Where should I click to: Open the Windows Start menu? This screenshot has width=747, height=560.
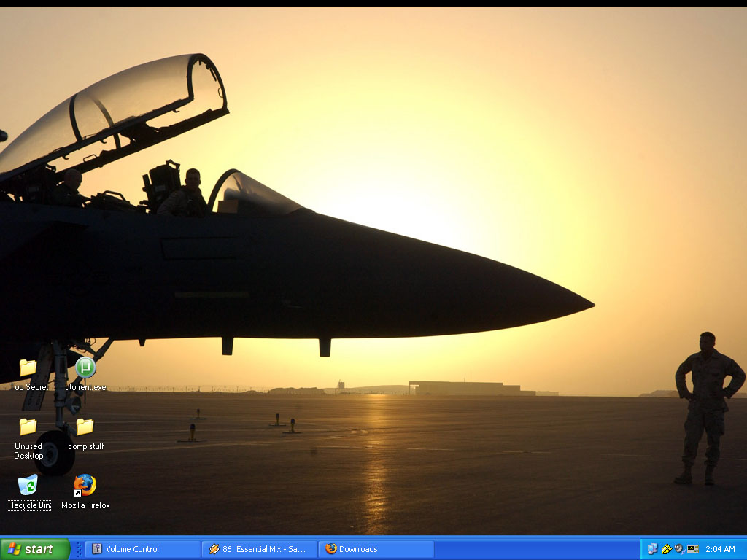(35, 549)
